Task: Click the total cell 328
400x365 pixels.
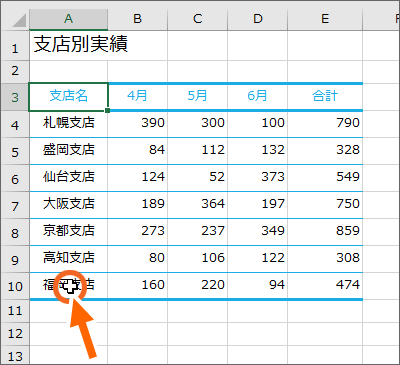Action: [325, 151]
